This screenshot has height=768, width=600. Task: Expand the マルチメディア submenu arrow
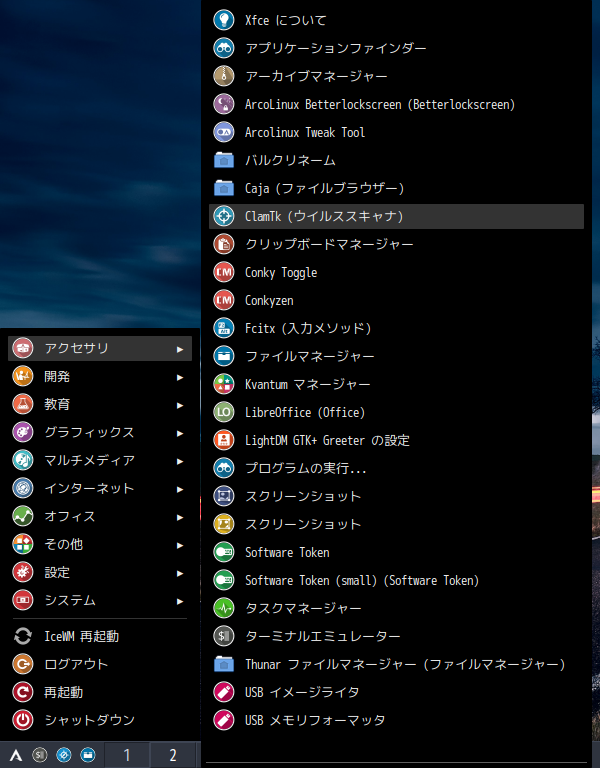pyautogui.click(x=180, y=461)
